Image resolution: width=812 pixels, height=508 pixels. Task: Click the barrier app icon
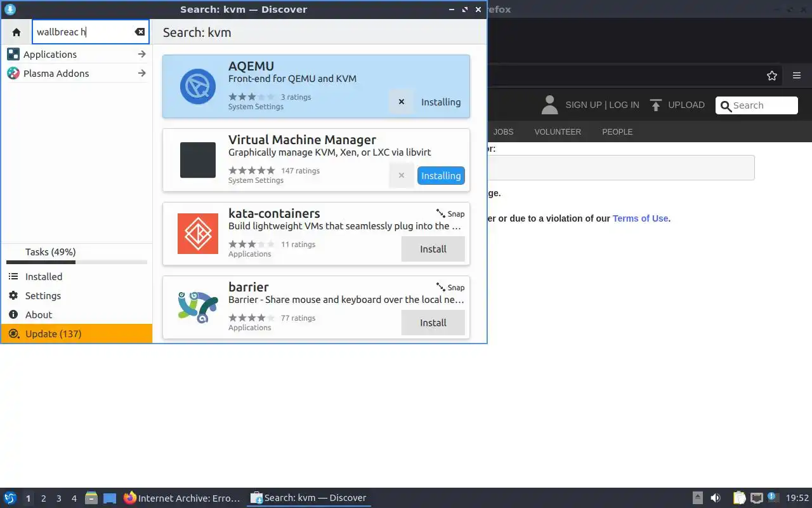198,307
